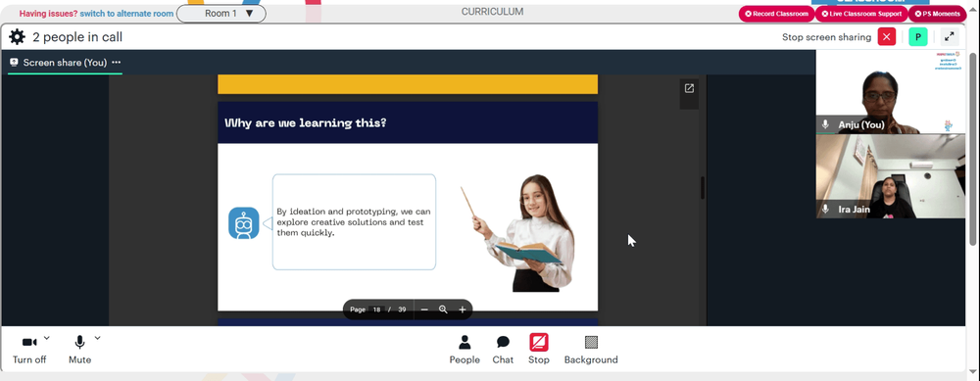Click 'Why are we learning this?' heading

click(x=306, y=122)
